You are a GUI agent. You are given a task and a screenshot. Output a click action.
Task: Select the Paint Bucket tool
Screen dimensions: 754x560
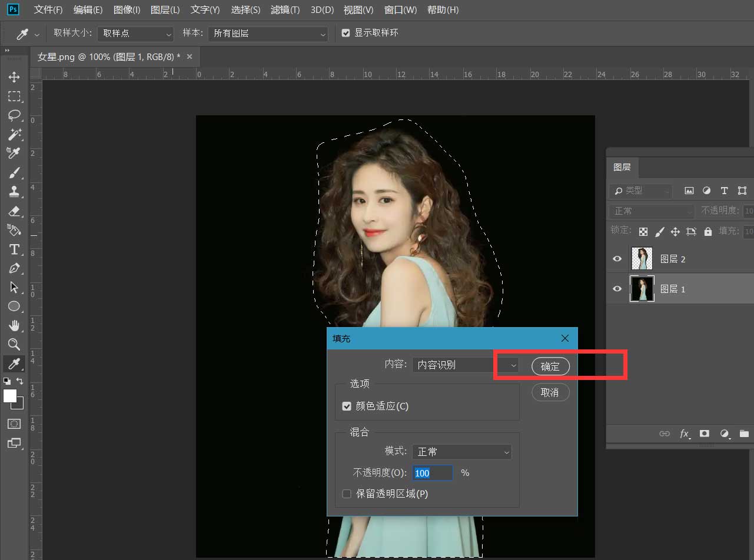(14, 229)
